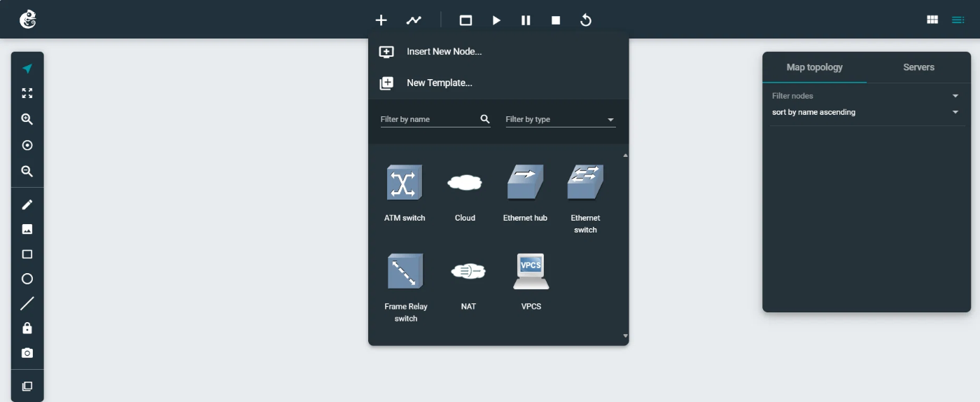This screenshot has width=980, height=402.
Task: Select the draw ellipse tool
Action: tap(27, 279)
